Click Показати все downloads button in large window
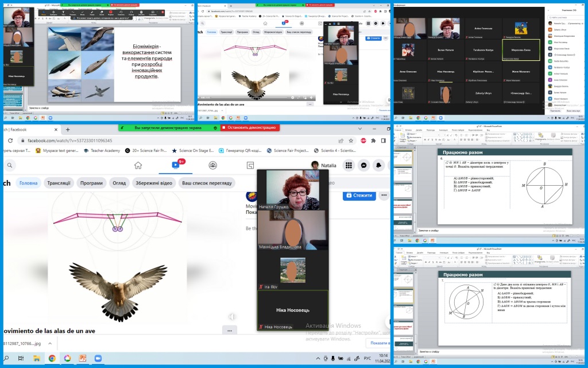 pos(378,343)
